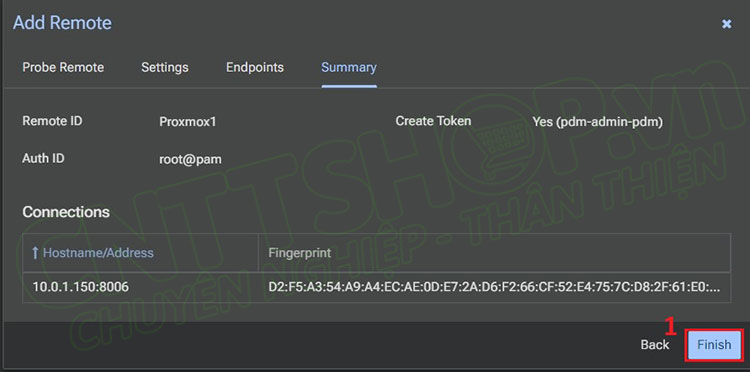Viewport: 750px width, 372px height.
Task: Click the Remote ID label
Action: [52, 121]
